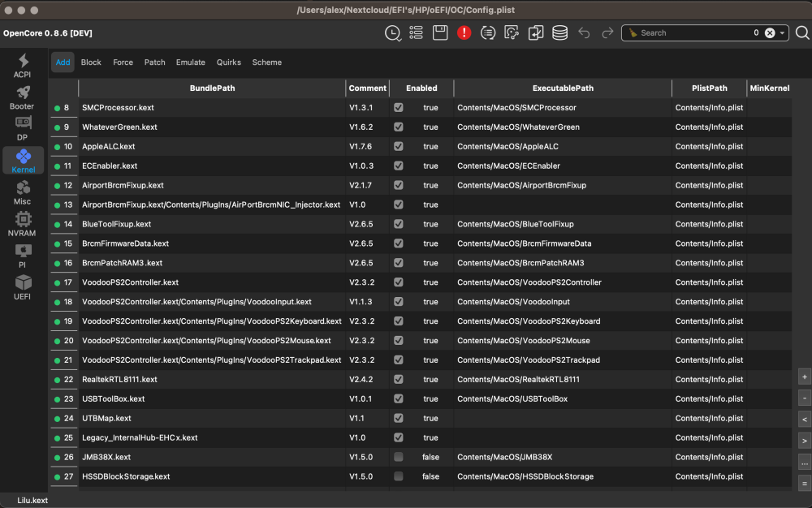Select Contents/MacOS/VoodooInput executable path cell

click(563, 302)
